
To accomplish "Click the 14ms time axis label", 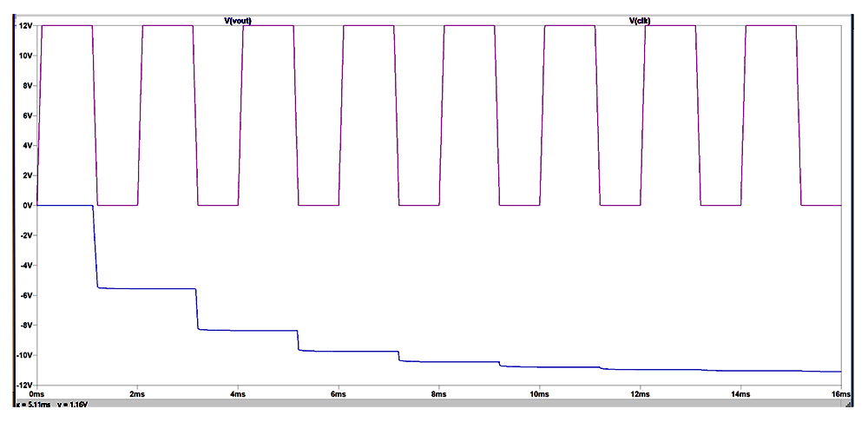I will click(x=740, y=393).
